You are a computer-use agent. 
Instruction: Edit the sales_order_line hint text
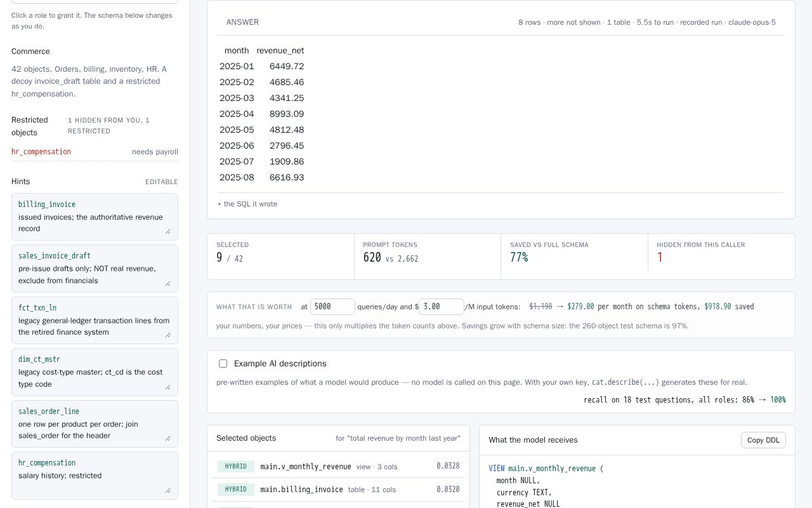95,430
